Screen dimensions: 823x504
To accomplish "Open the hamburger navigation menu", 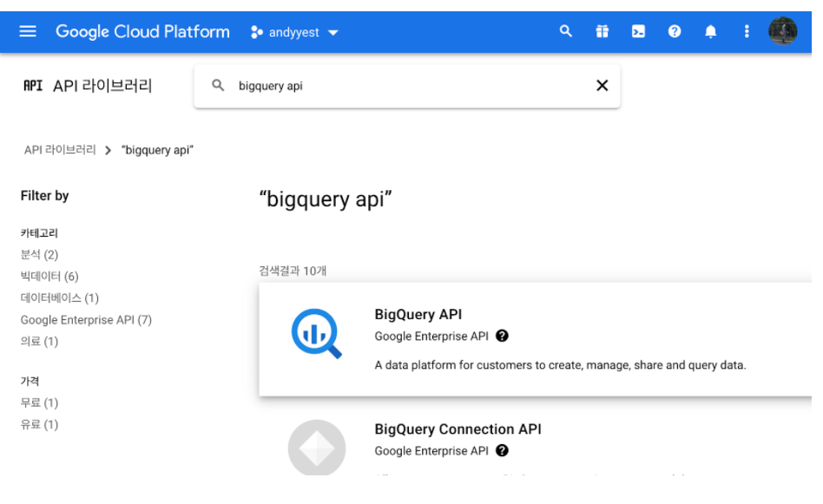I will pyautogui.click(x=28, y=31).
